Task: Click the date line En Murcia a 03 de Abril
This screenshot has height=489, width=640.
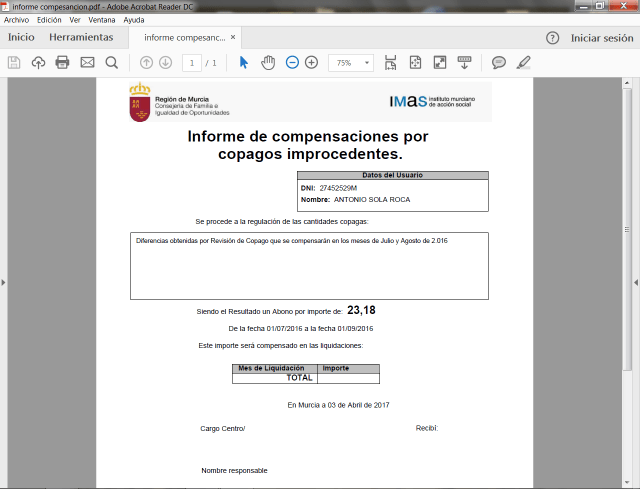Action: click(338, 405)
